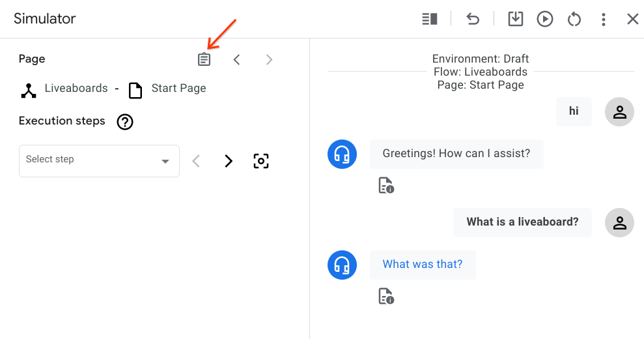Viewport: 644px width, 339px height.
Task: Open Execution steps help icon
Action: 124,122
